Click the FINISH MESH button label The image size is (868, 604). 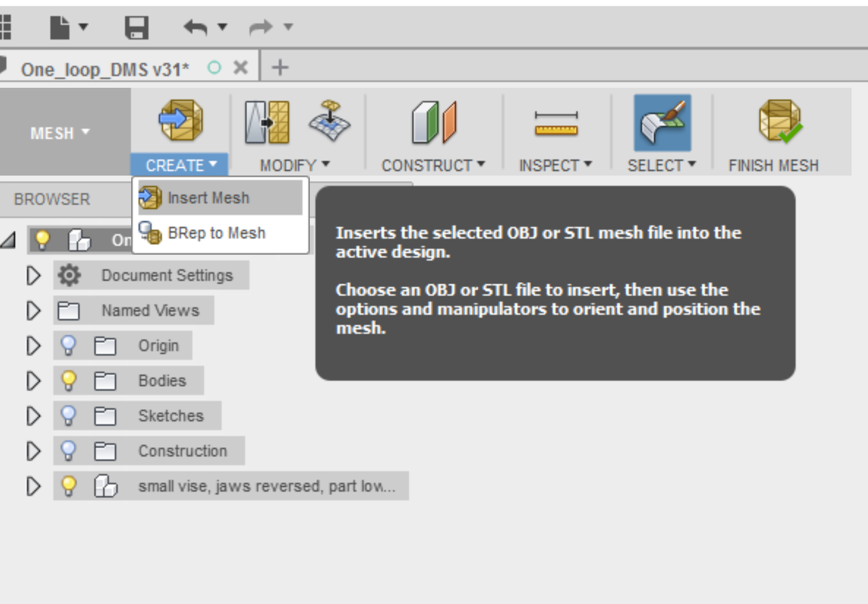point(773,166)
